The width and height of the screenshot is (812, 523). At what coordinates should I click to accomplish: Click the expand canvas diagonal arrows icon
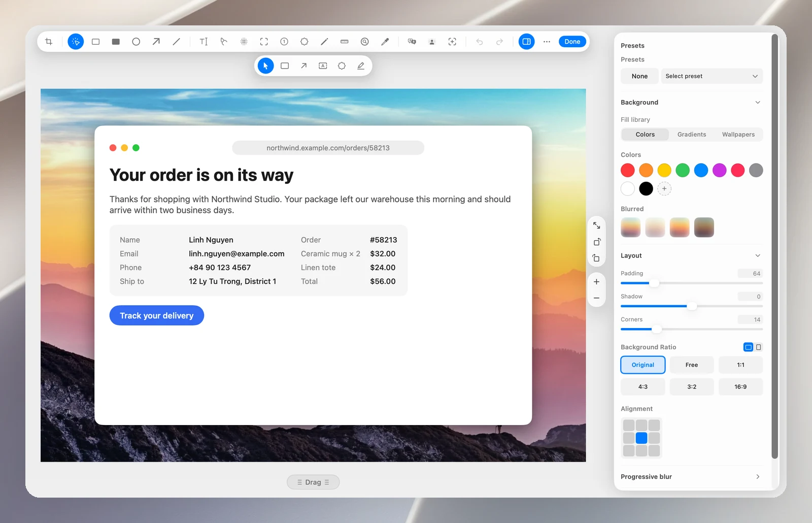[596, 225]
